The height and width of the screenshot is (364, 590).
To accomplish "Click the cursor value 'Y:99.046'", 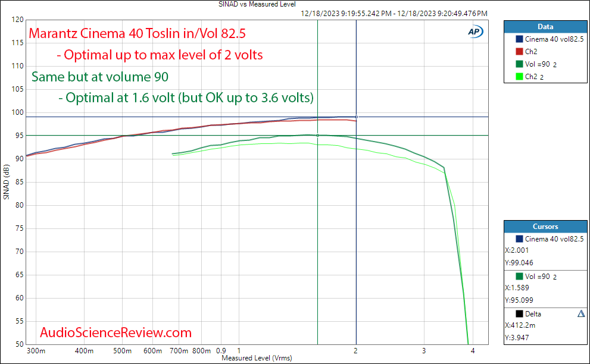I will pyautogui.click(x=519, y=262).
